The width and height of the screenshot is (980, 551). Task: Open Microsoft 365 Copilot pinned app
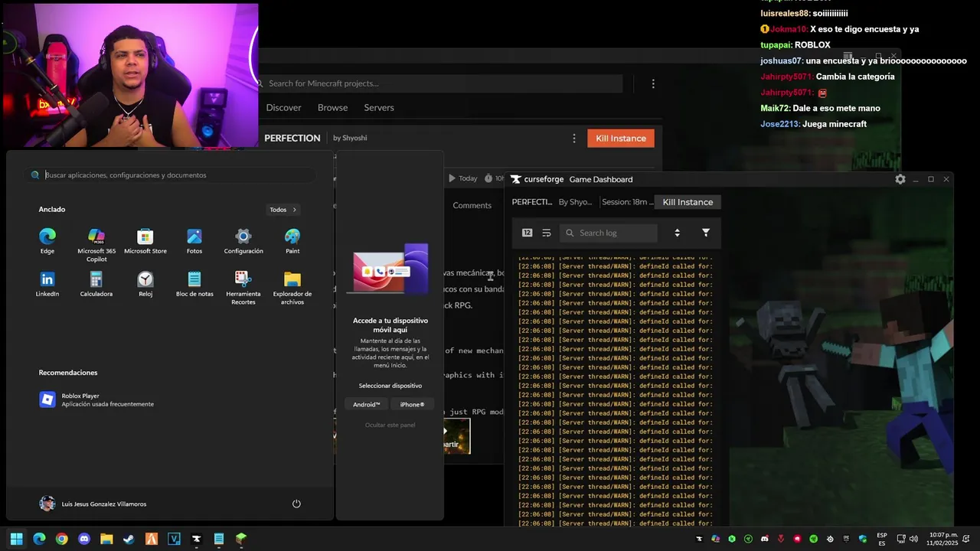point(96,245)
